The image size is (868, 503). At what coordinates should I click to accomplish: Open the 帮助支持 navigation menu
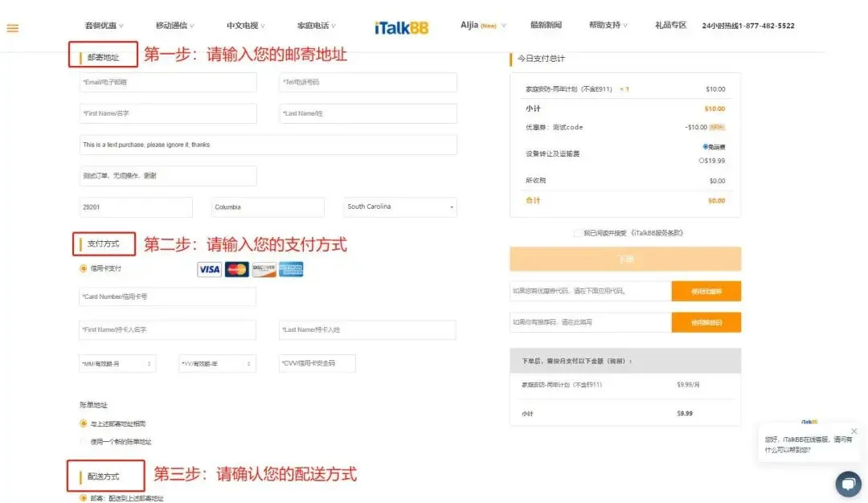[608, 26]
